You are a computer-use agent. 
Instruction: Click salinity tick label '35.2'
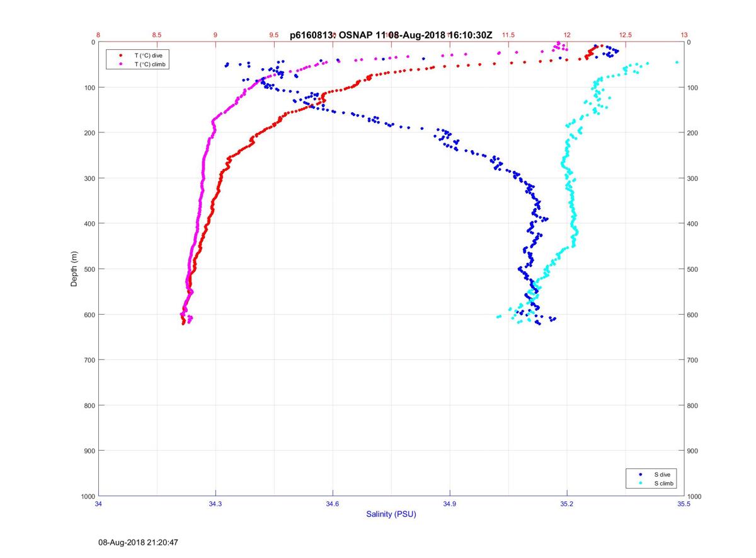pyautogui.click(x=567, y=504)
